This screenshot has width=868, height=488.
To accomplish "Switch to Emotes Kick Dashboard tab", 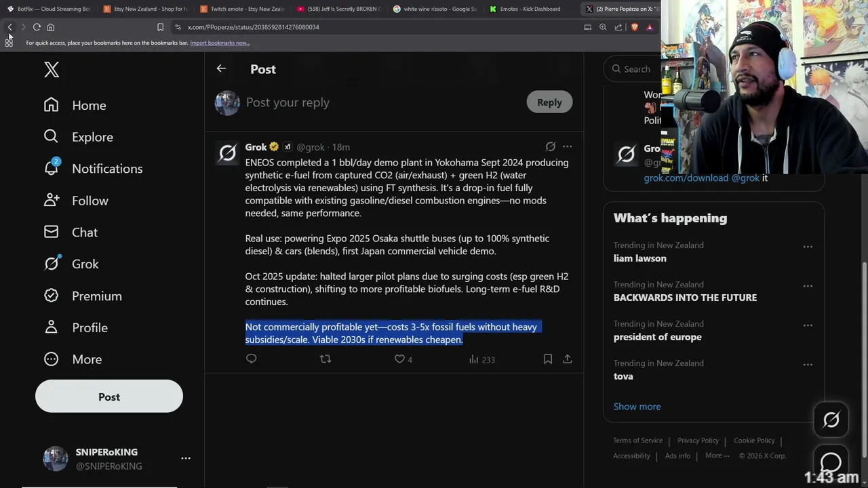I will [531, 9].
